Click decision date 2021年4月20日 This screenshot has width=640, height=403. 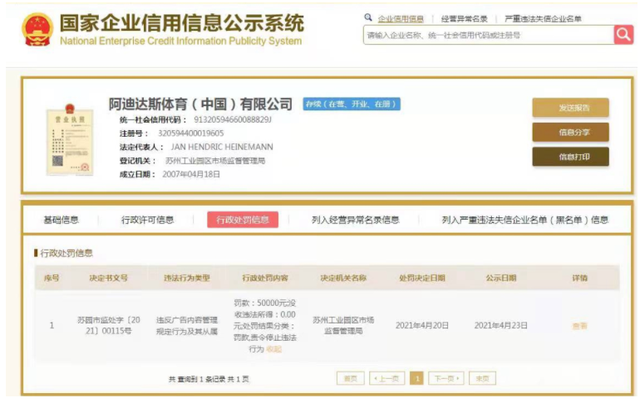(x=422, y=325)
